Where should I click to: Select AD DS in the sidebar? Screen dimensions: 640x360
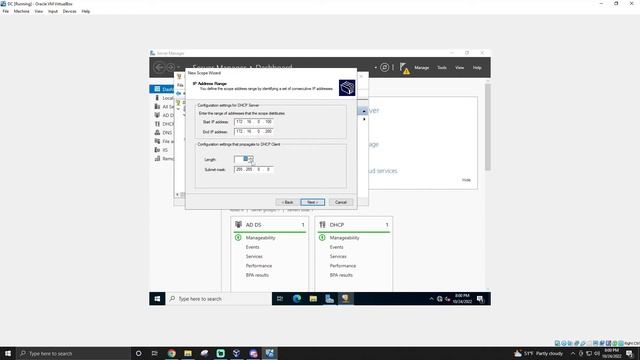(x=163, y=115)
